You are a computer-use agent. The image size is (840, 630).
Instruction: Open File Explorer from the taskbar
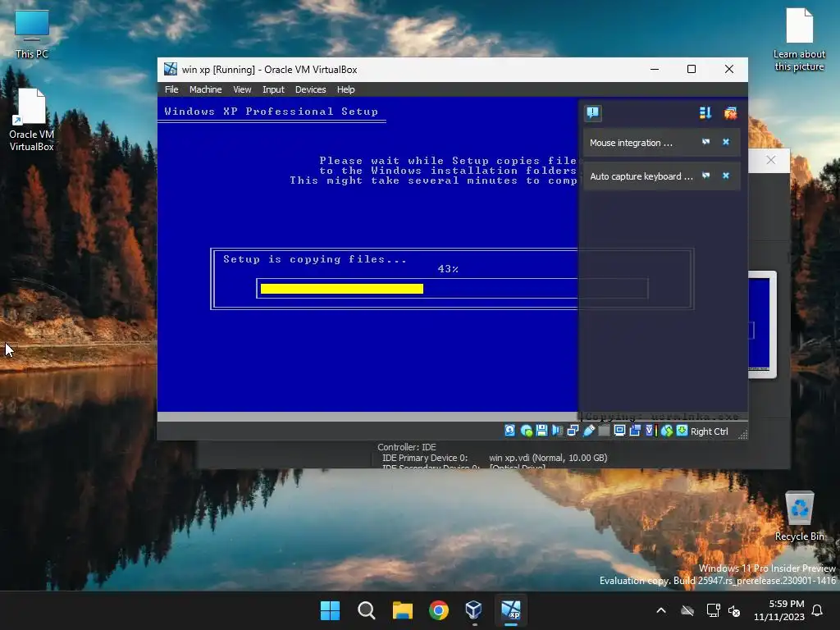click(x=402, y=610)
